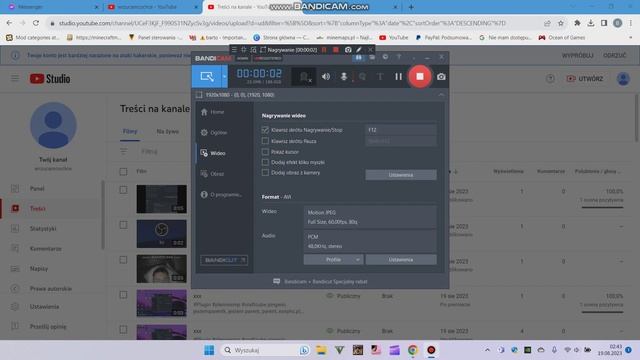The image size is (640, 360).
Task: Click the pause icon on the floating recording bar
Action: 324,50
